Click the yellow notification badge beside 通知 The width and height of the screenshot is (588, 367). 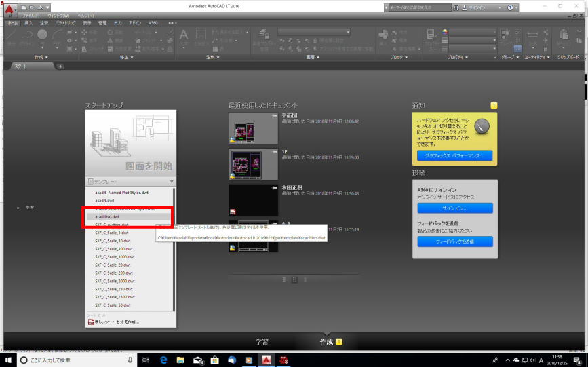coord(494,105)
